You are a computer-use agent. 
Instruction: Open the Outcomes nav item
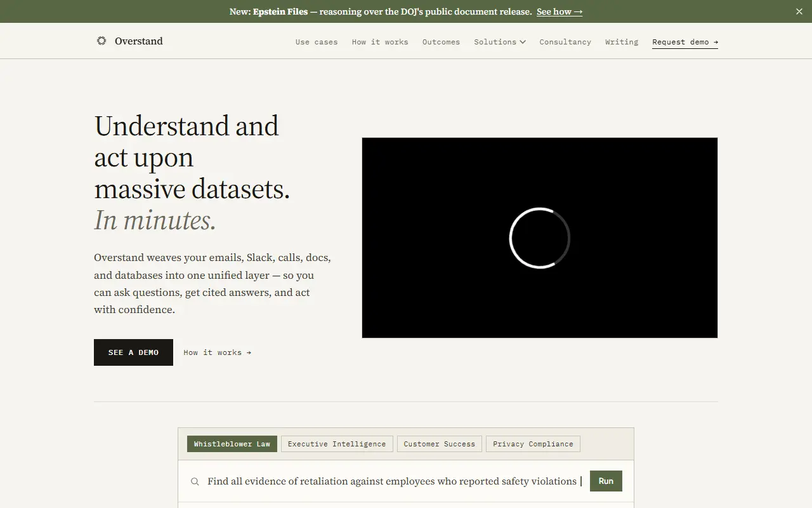(x=441, y=42)
